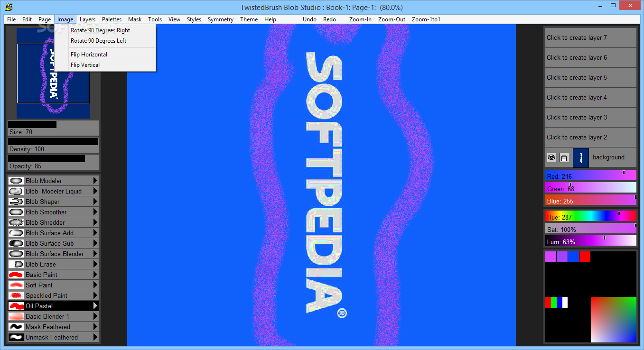Pick the Blob Smoother brush icon
Viewport: 644px width, 350px height.
[x=16, y=212]
